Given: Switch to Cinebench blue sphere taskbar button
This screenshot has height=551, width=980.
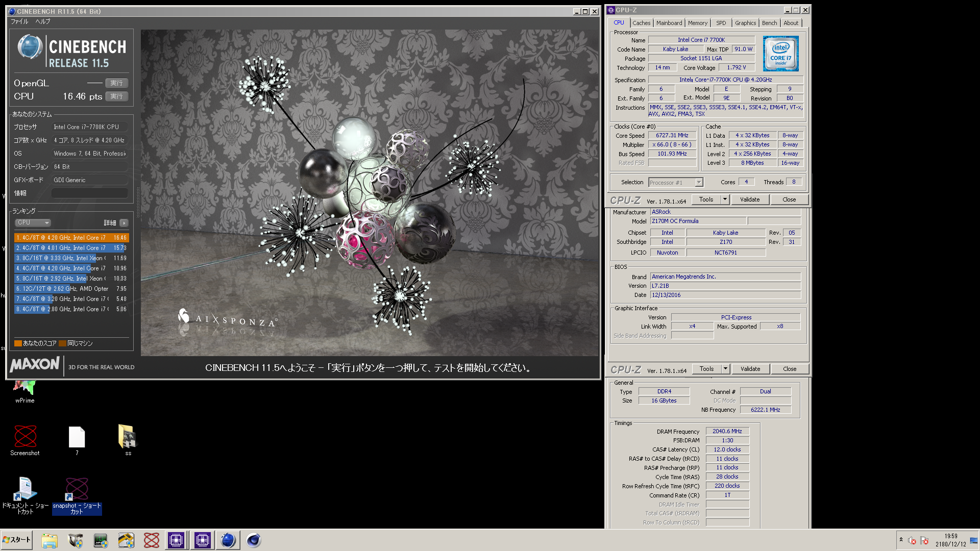Looking at the screenshot, I should [x=228, y=540].
